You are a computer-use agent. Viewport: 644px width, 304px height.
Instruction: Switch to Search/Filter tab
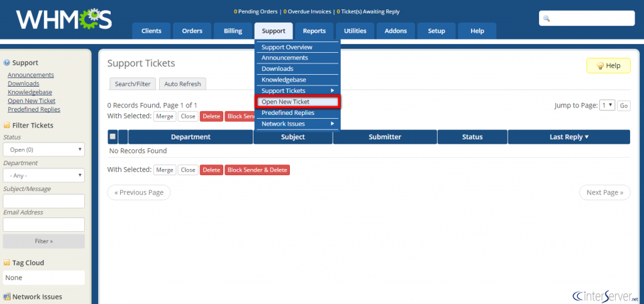133,84
